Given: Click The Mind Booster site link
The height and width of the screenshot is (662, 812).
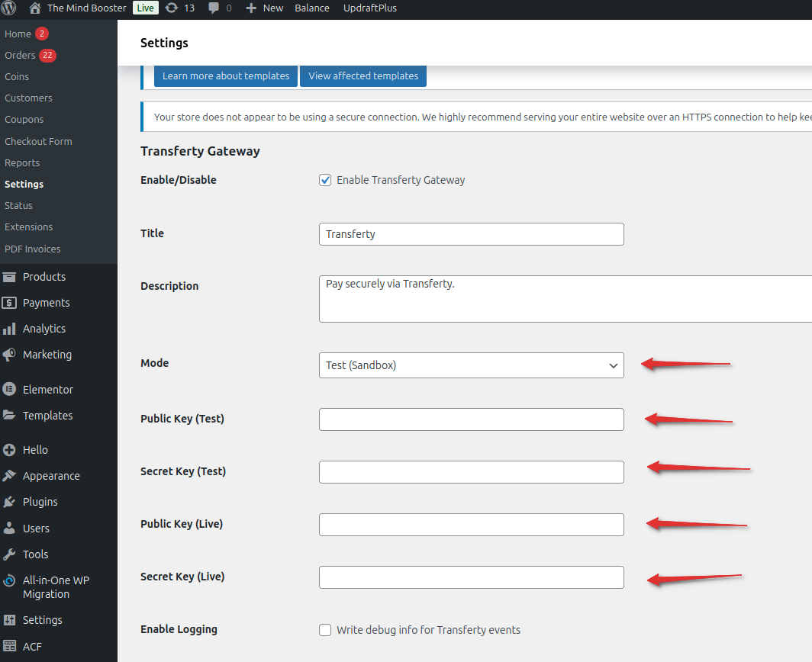Looking at the screenshot, I should click(86, 8).
